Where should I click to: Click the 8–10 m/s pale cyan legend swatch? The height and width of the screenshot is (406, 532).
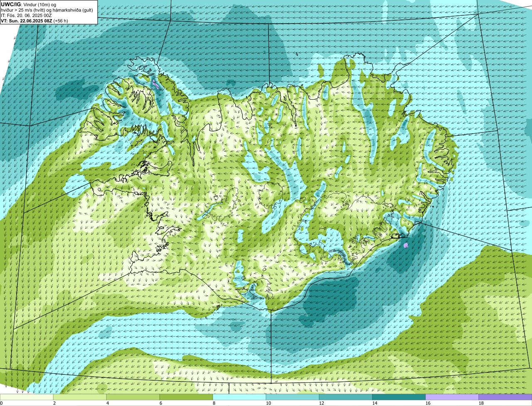[239, 397]
